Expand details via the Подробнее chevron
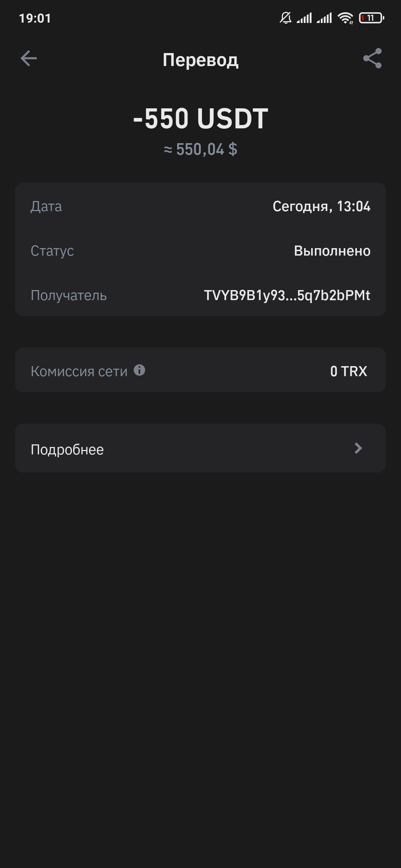This screenshot has height=868, width=401. [x=358, y=448]
